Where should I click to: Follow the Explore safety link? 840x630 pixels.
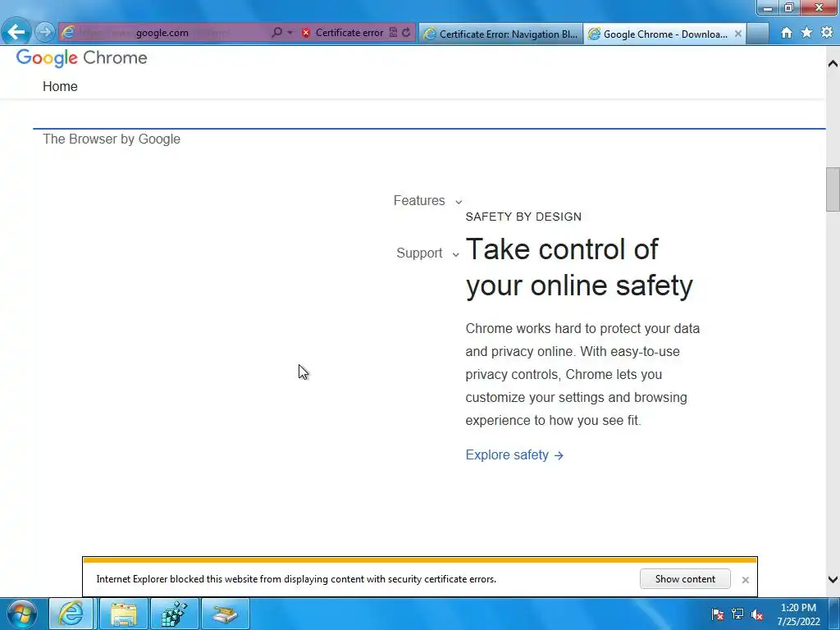514,454
